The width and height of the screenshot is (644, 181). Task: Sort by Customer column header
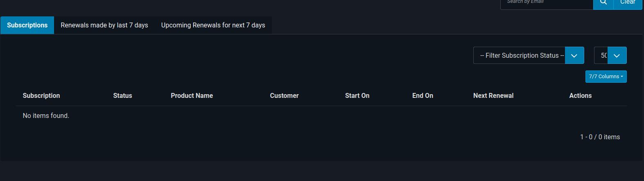coord(284,95)
